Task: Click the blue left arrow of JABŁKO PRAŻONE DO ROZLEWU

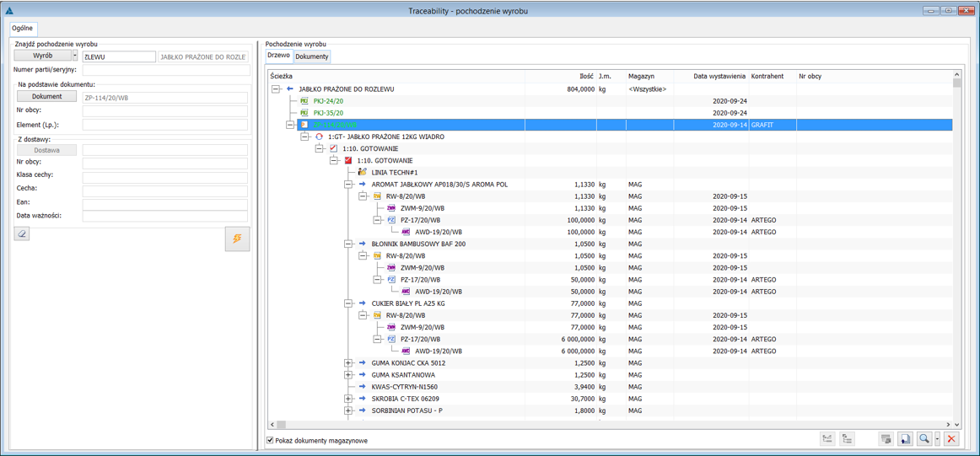Action: 290,89
